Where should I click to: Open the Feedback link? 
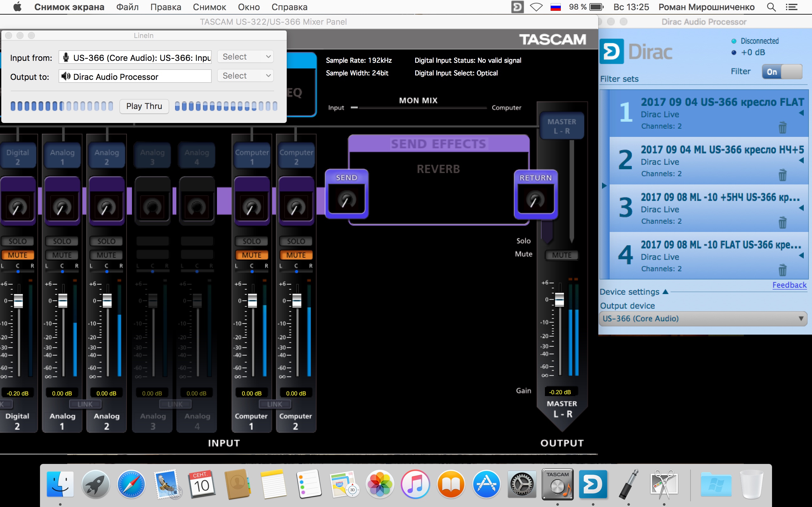point(789,285)
